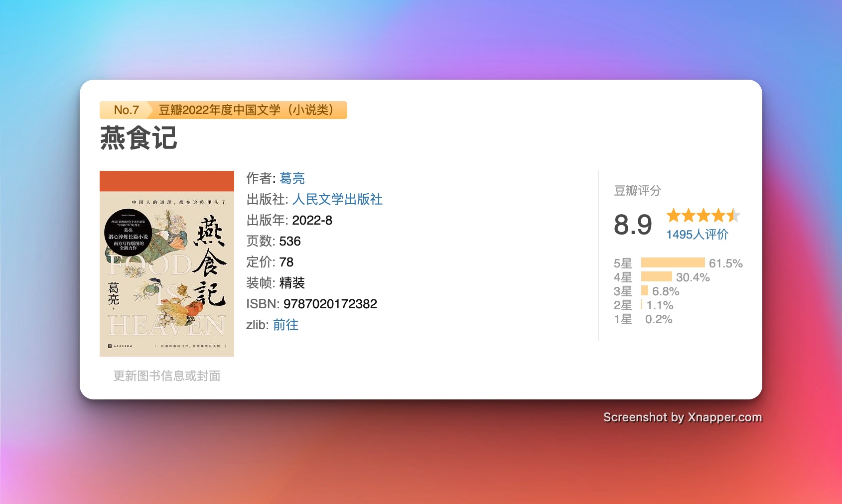
Task: Click the 豆瓣评分 heading
Action: pyautogui.click(x=637, y=191)
